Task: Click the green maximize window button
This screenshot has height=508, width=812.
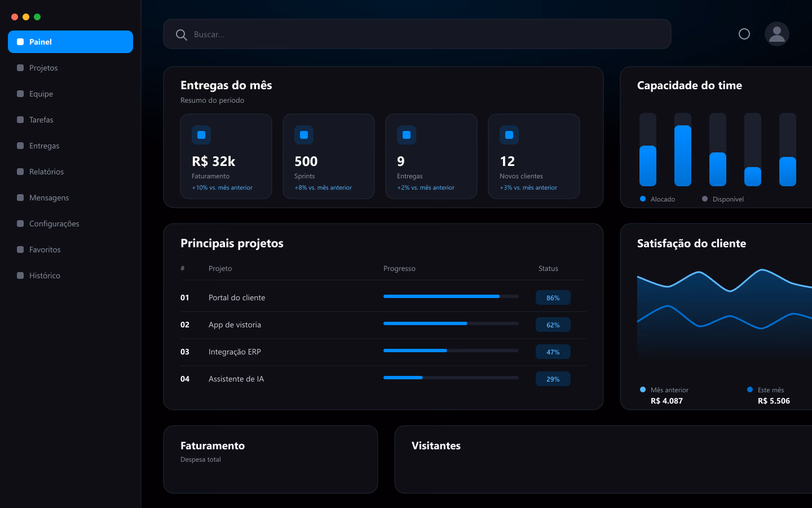Action: point(37,17)
